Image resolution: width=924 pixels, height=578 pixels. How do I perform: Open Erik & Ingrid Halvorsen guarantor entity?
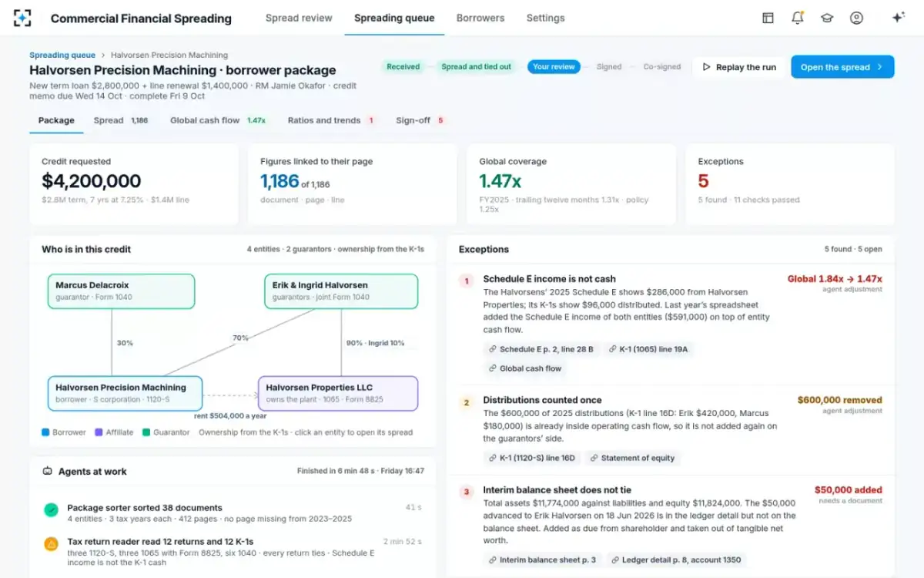click(341, 291)
